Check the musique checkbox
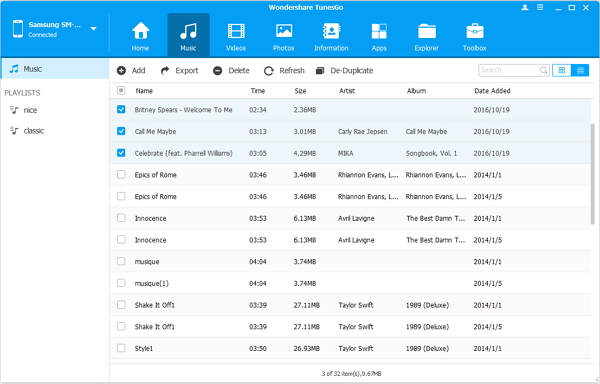This screenshot has width=600, height=384. coord(121,261)
